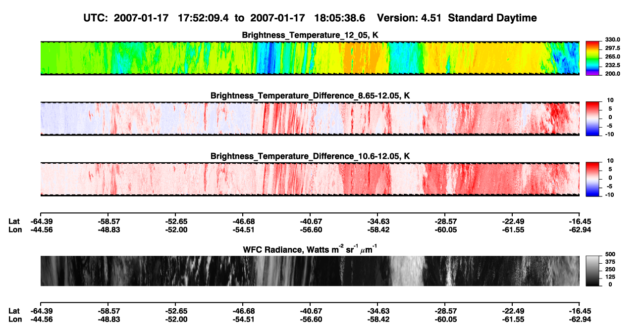Click the -10 label on 8.65-12.05 colorbar

pyautogui.click(x=609, y=134)
